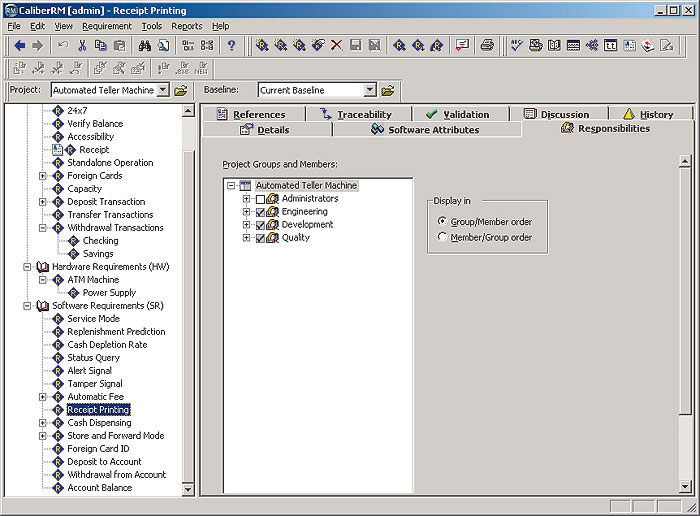Expand the Engineering group members

pyautogui.click(x=246, y=212)
